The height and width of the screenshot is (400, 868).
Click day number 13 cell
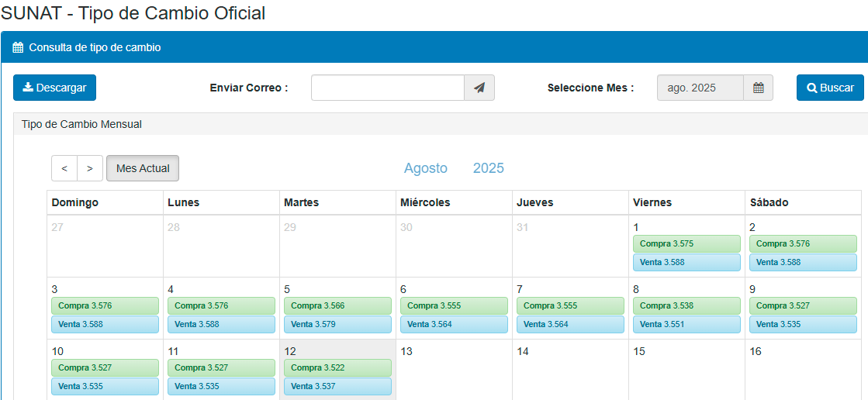pos(454,370)
